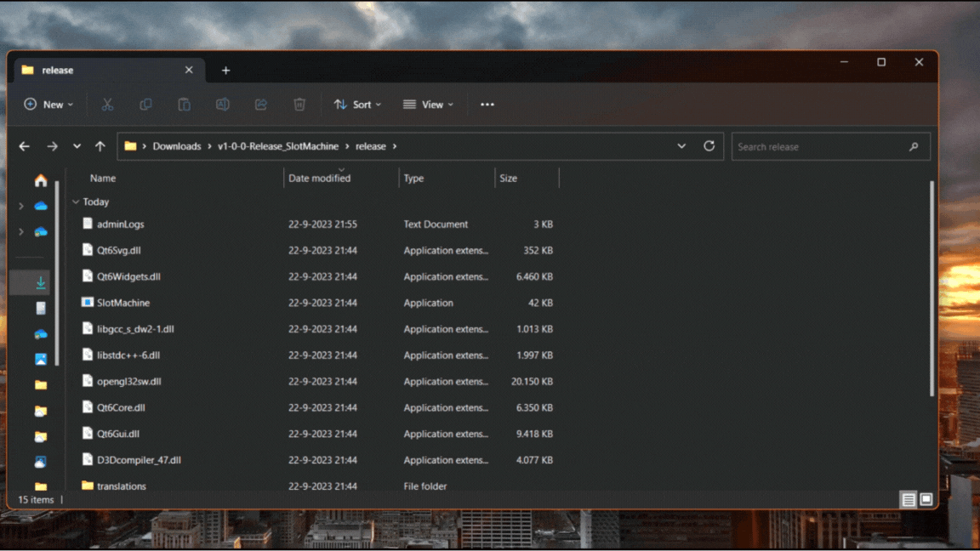Open Documents in the navigation pane
The width and height of the screenshot is (980, 551).
click(41, 309)
